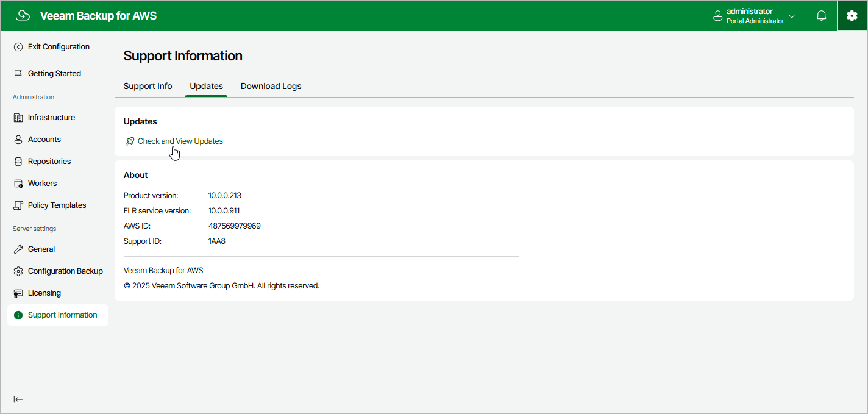Click the Configuration Backup gear icon
The height and width of the screenshot is (414, 868).
tap(18, 271)
